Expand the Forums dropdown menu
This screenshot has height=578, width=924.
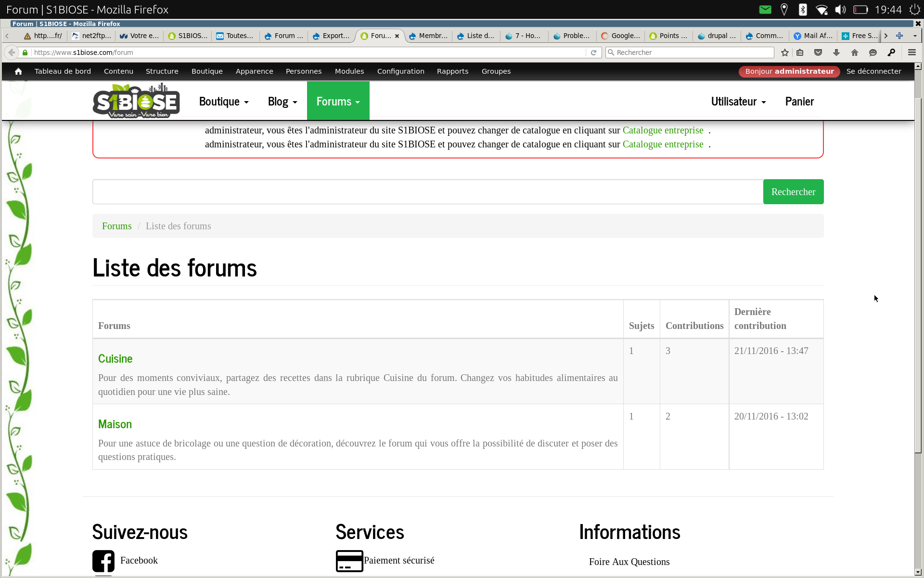click(338, 101)
